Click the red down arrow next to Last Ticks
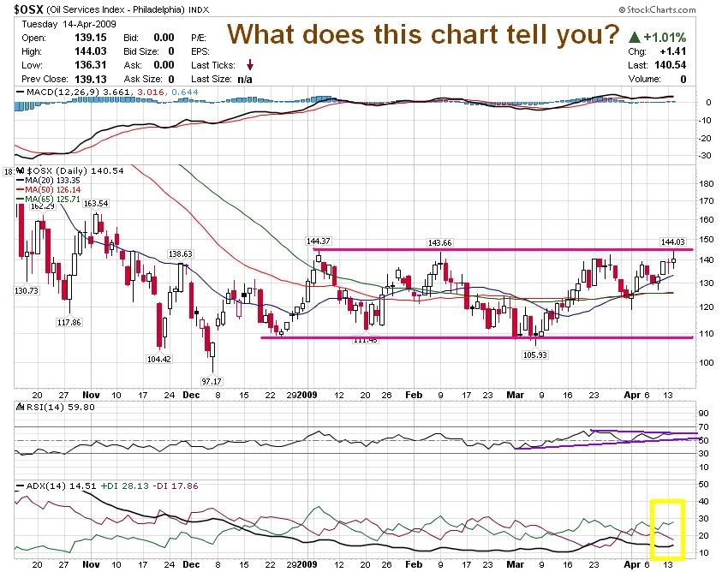 tap(249, 63)
